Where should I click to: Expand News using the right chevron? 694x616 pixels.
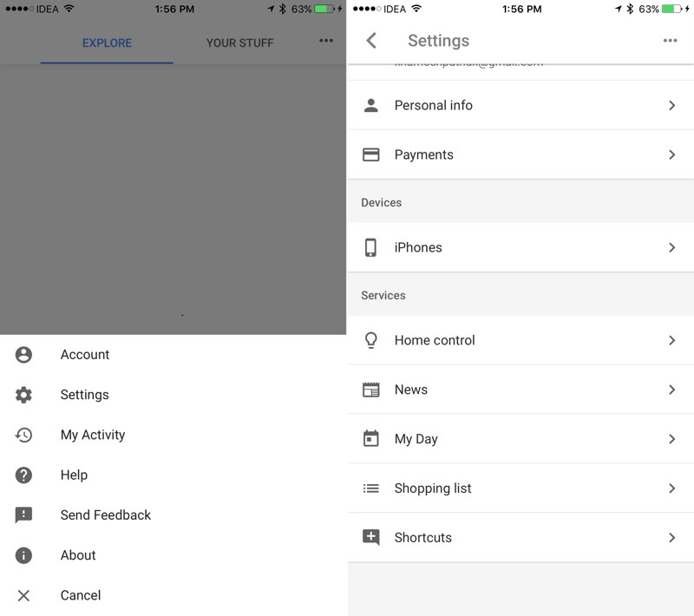[671, 390]
